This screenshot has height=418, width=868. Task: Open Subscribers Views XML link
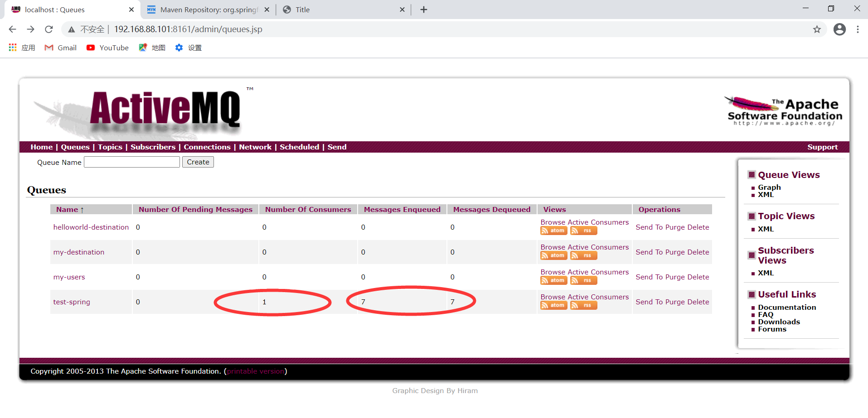[766, 273]
